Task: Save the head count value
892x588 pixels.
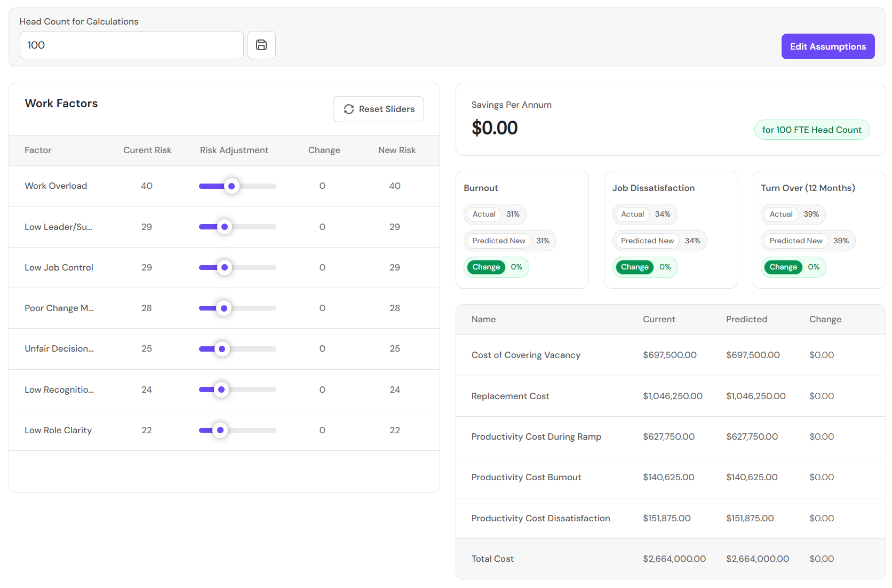Action: [x=261, y=45]
